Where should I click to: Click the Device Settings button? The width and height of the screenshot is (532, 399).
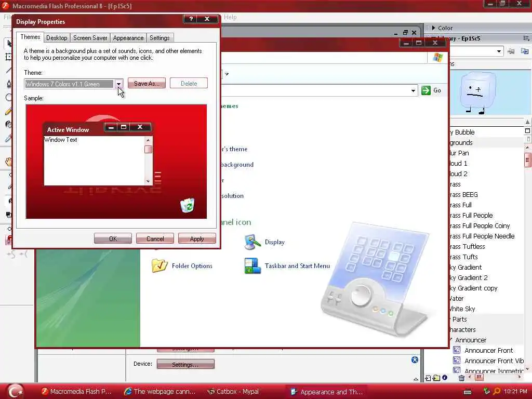click(185, 364)
